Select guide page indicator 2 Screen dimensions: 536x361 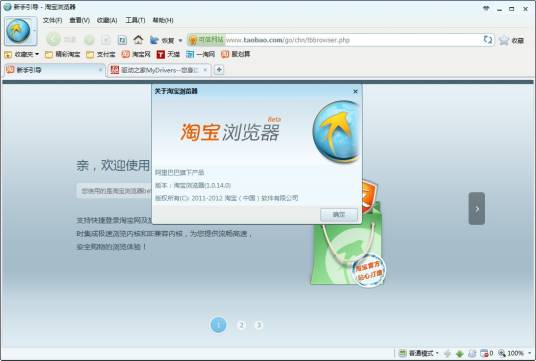coord(241,325)
